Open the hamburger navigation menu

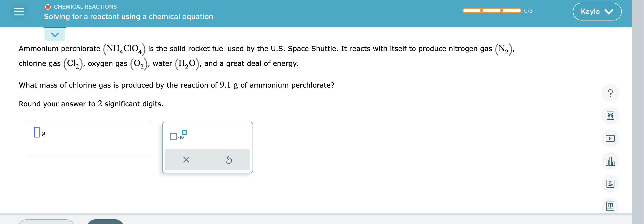20,11
